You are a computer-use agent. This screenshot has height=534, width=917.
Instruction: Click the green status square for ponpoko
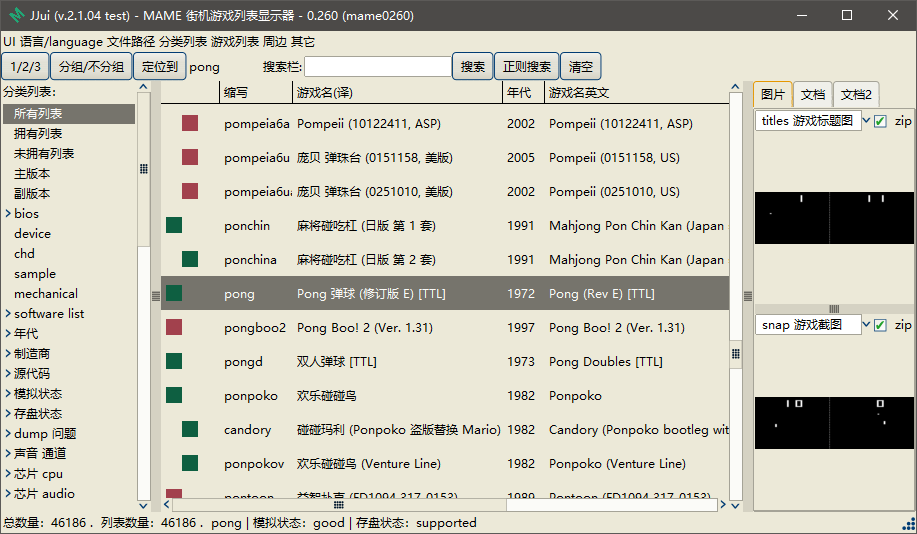pos(174,395)
